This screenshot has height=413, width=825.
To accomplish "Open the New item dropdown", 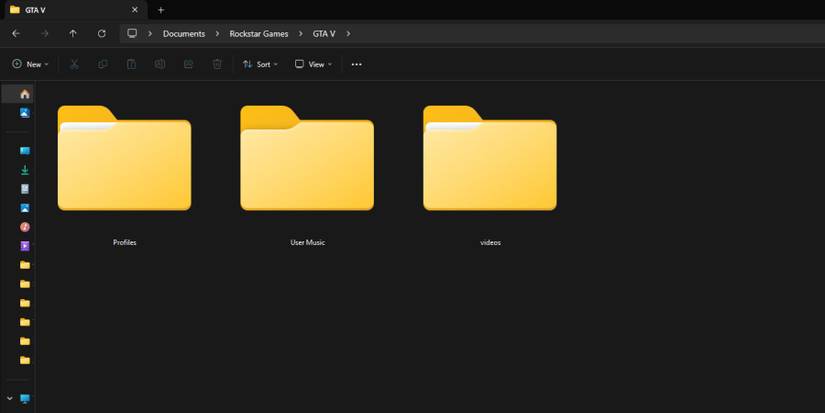I will (30, 64).
